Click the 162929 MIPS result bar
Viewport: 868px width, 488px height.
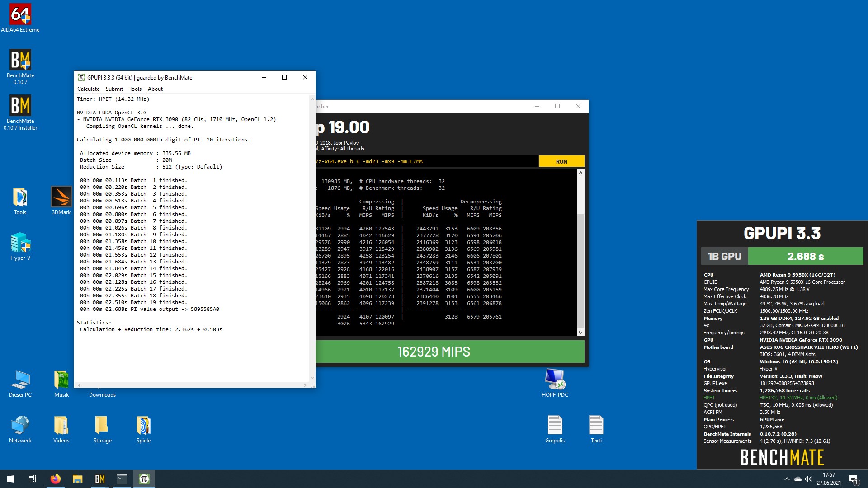tap(450, 352)
